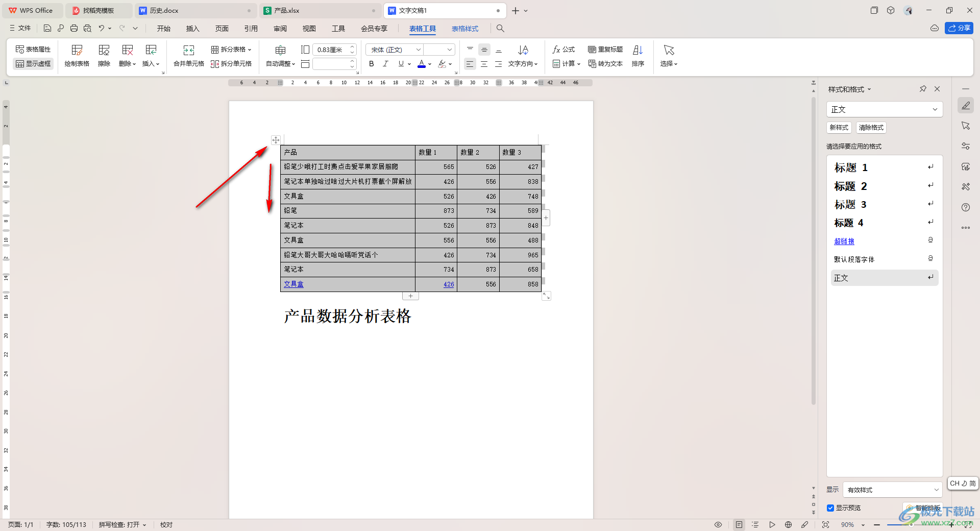Pin the 样式和格式 styles pane
Viewport: 980px width, 531px height.
923,89
